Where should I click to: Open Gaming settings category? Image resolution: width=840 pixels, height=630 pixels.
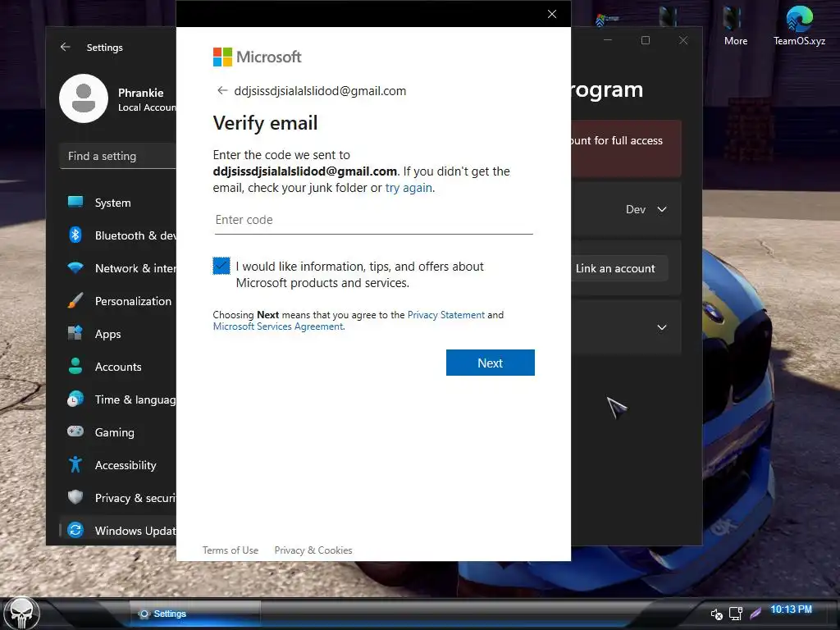(114, 432)
